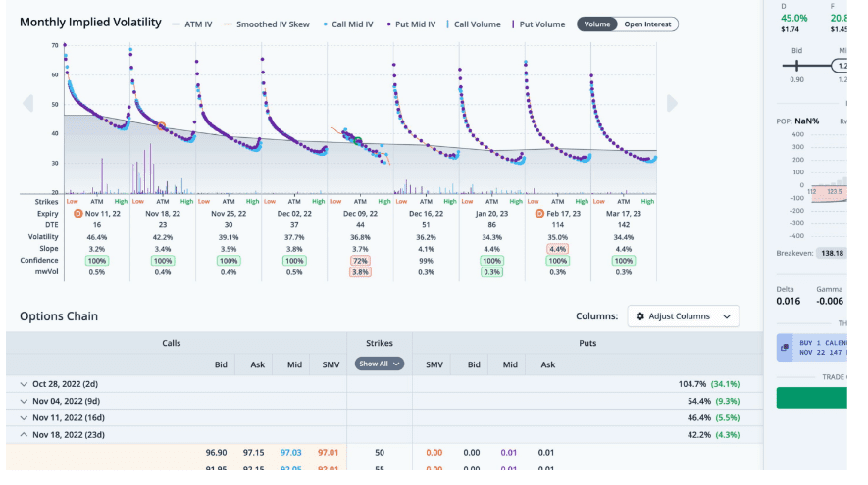Open the Show All strikes dropdown
Image resolution: width=868 pixels, height=485 pixels.
pyautogui.click(x=380, y=364)
